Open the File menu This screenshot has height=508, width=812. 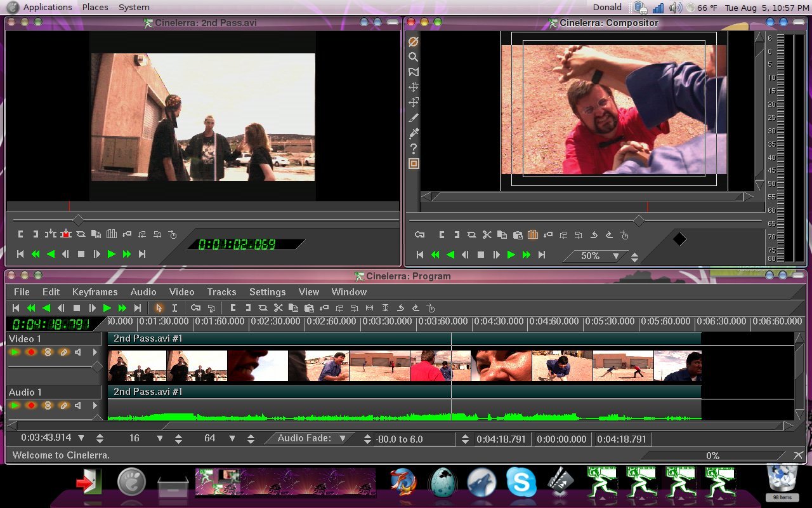pos(22,292)
